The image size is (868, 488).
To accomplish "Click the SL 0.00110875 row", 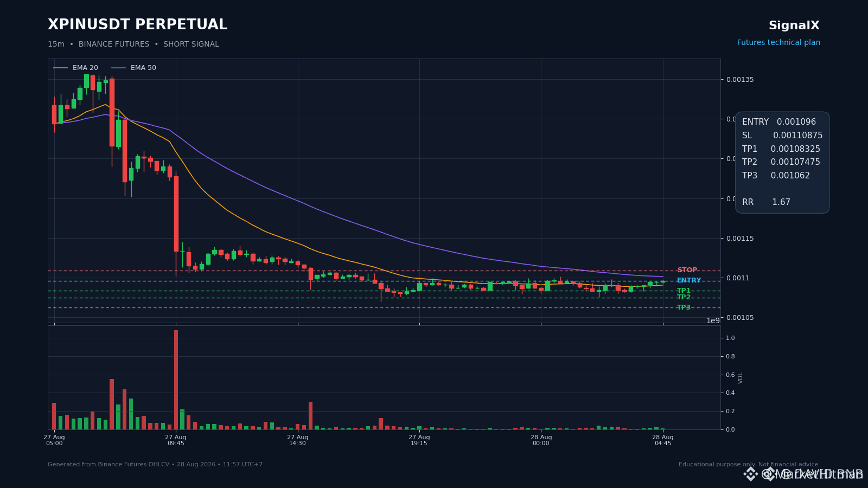I will [782, 136].
